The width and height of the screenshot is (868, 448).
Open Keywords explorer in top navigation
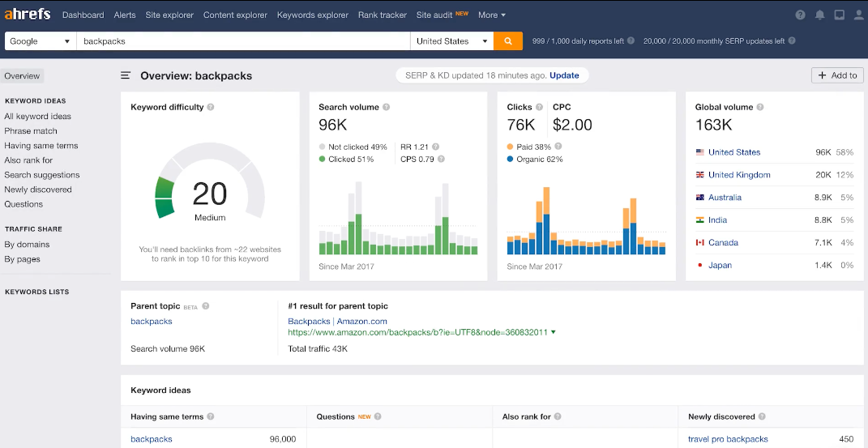tap(312, 15)
